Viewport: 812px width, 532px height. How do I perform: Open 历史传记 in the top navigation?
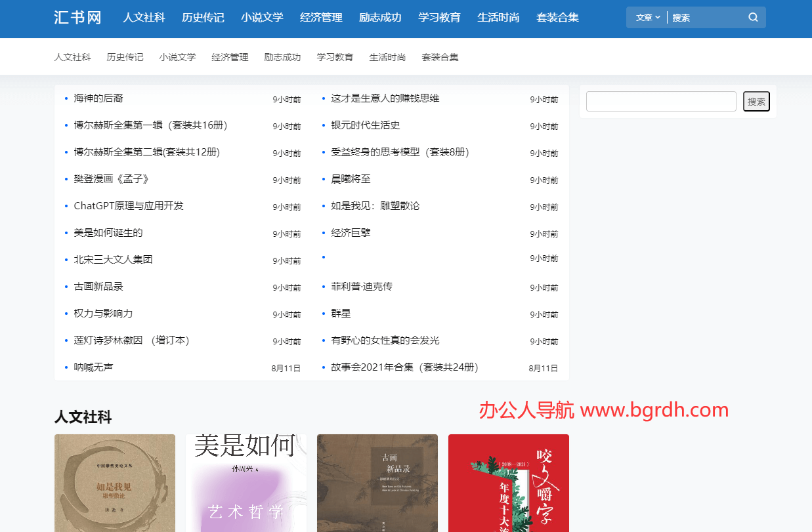[203, 17]
